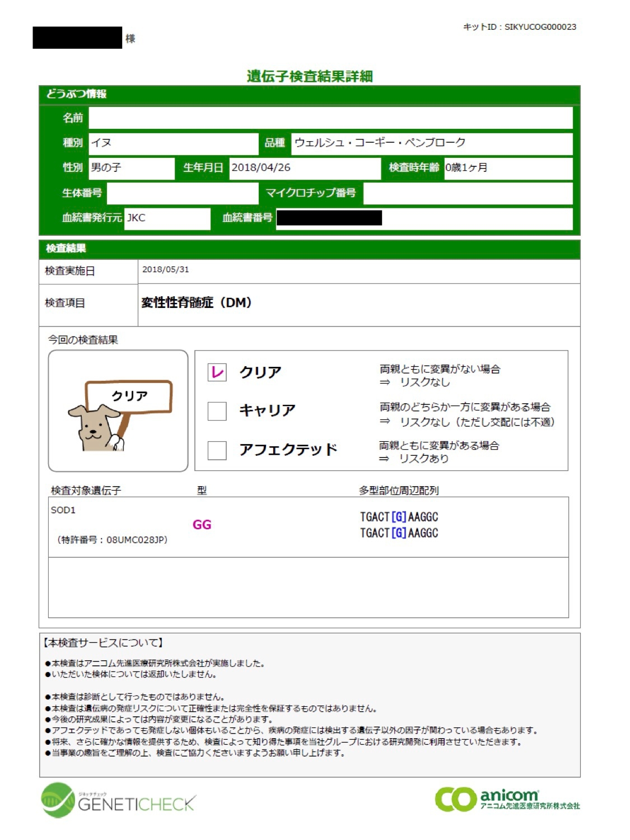Click the ⇒ リスクあり text

[414, 459]
